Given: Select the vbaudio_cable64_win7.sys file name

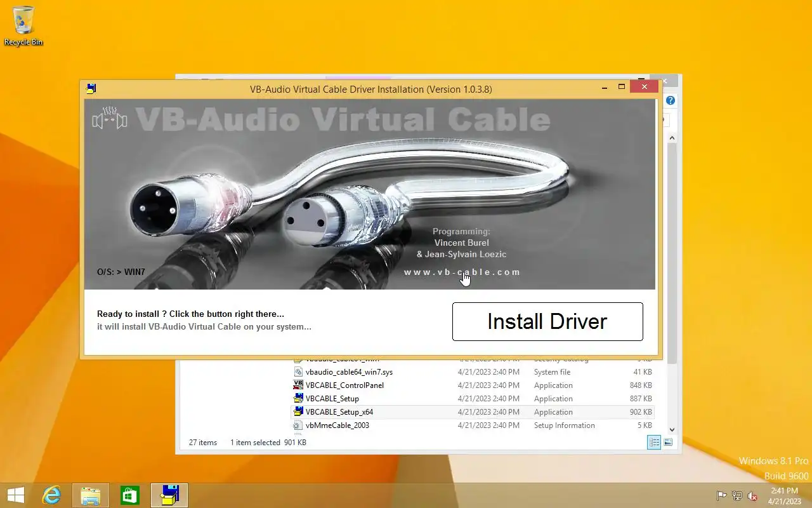Looking at the screenshot, I should point(349,372).
